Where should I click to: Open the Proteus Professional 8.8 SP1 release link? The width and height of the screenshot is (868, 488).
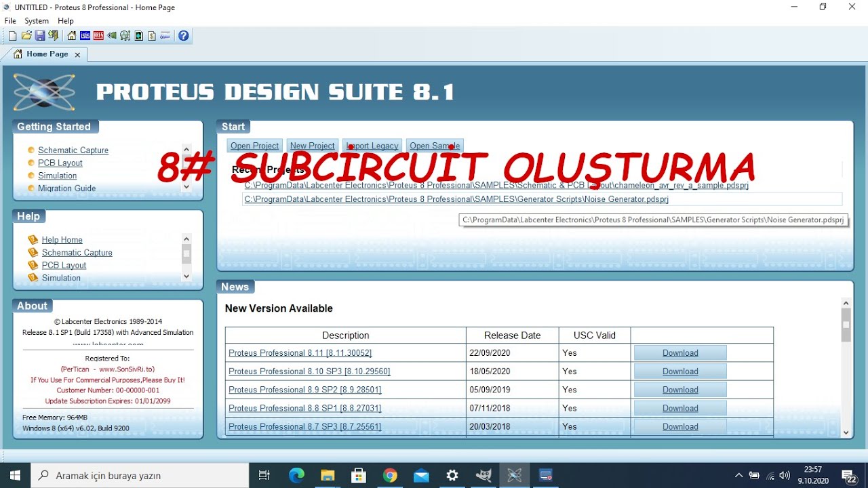click(x=305, y=408)
